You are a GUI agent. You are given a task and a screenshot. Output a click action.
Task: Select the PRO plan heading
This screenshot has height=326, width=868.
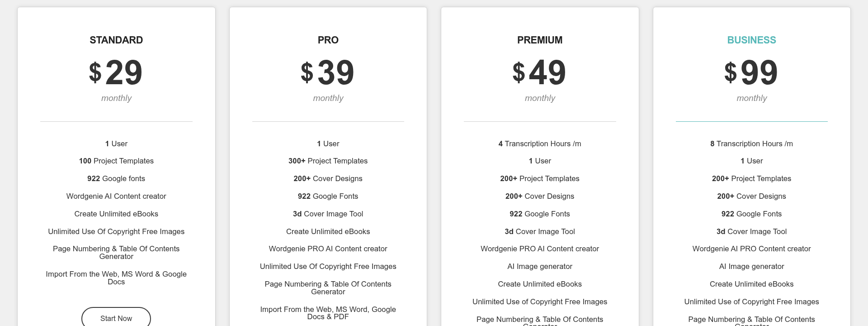click(x=328, y=40)
